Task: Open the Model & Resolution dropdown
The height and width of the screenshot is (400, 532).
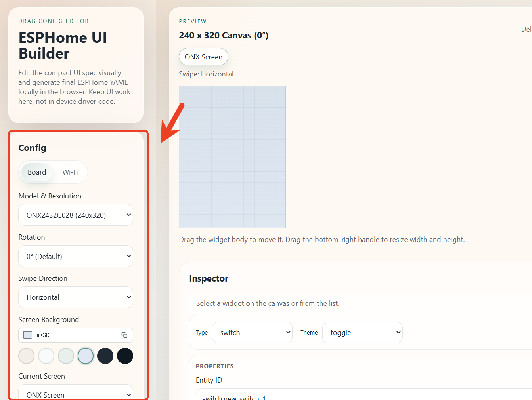Action: coord(76,215)
